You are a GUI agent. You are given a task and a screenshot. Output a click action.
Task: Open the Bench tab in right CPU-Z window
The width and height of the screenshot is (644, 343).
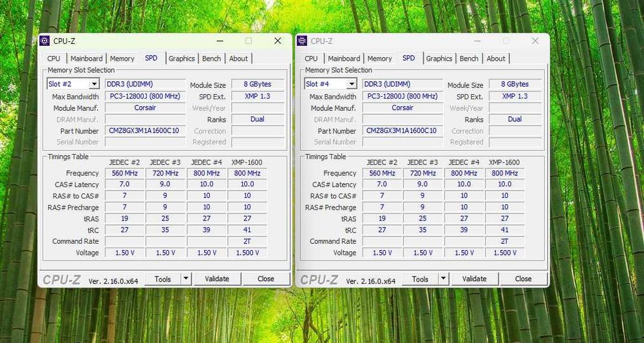click(469, 59)
